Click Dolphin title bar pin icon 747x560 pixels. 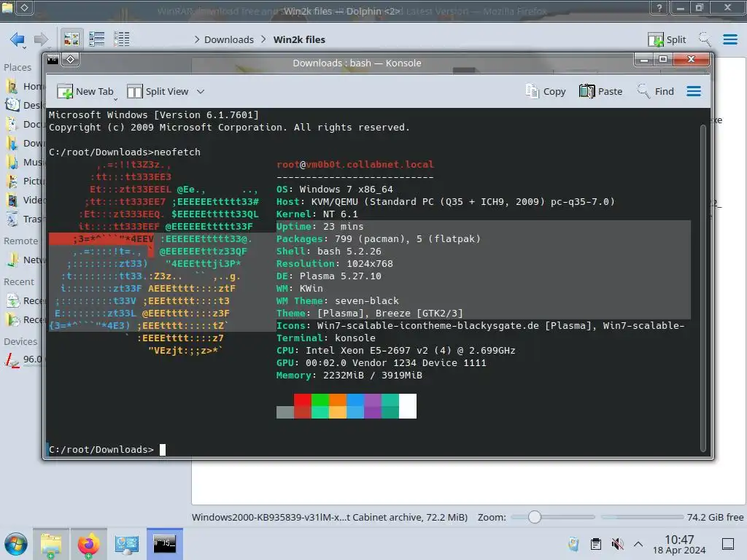tap(24, 7)
